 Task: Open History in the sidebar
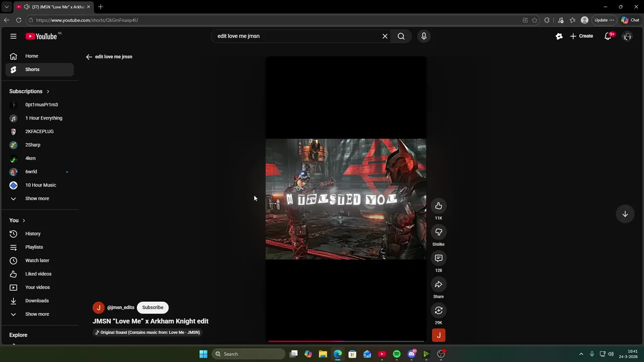coord(40,234)
